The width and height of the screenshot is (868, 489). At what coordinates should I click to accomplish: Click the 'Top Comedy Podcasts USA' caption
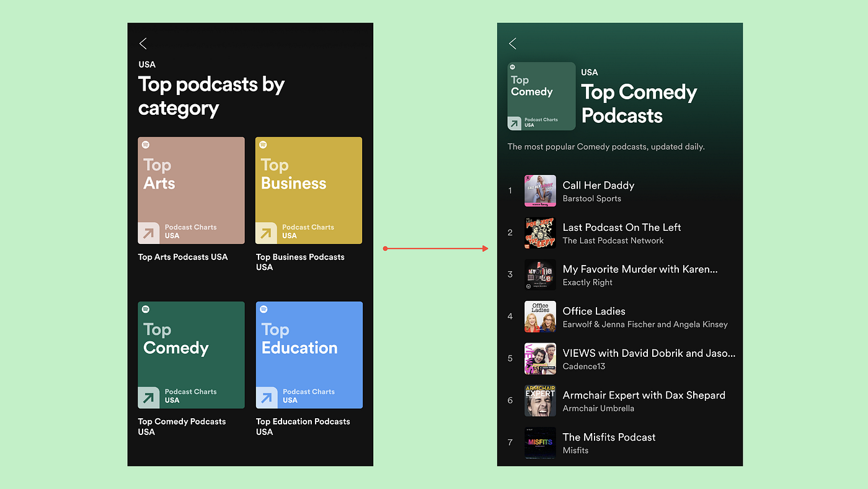pyautogui.click(x=182, y=426)
